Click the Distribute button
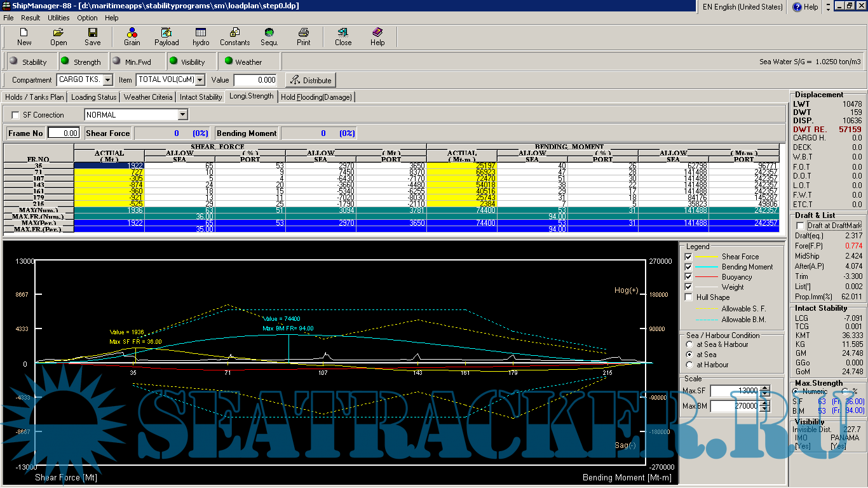 pos(310,80)
